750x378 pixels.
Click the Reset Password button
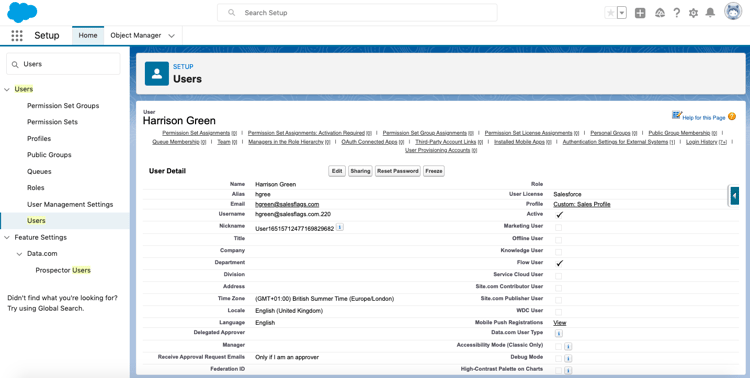[398, 171]
